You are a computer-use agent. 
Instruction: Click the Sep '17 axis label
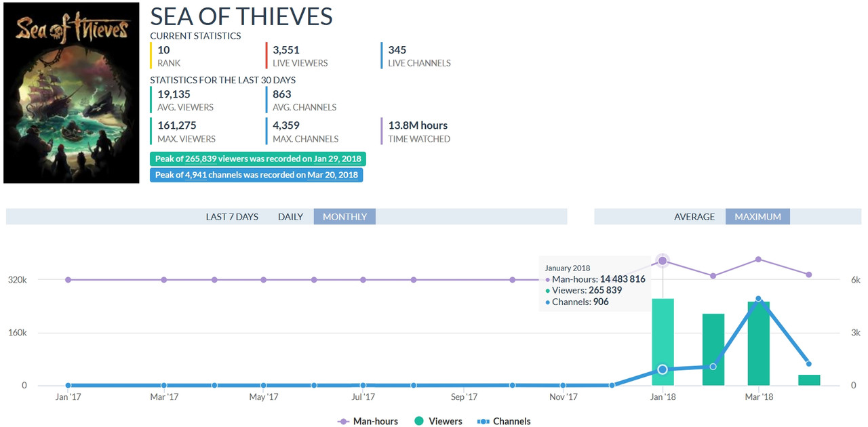click(464, 397)
